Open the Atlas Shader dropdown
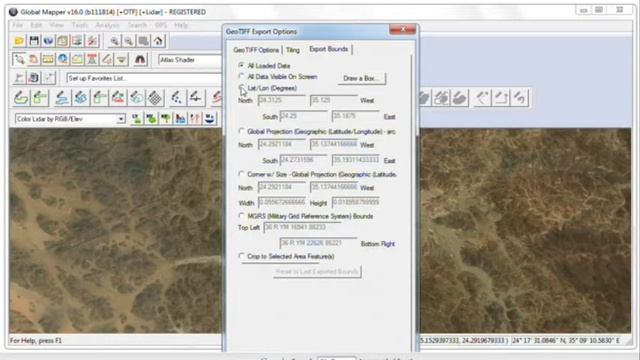Image resolution: width=640 pixels, height=360 pixels. 189,60
